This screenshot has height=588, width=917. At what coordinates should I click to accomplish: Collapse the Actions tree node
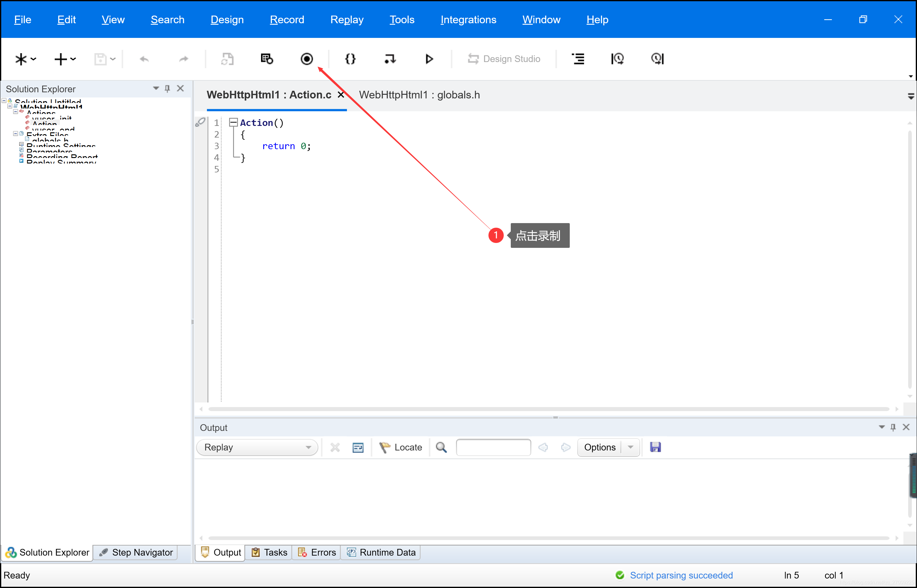click(15, 112)
